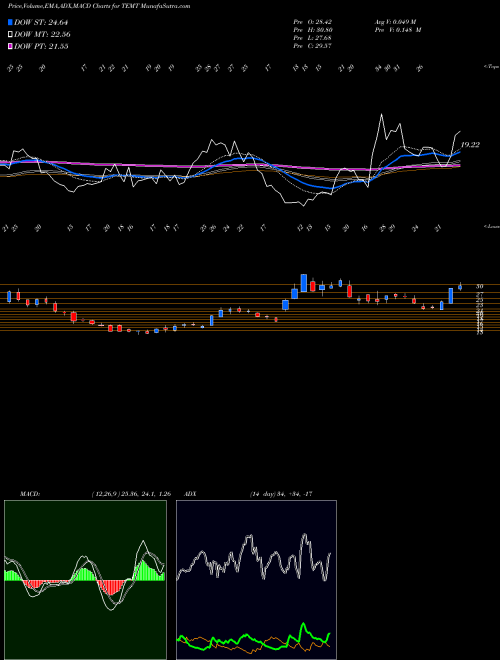Click the 'Lows' axis label

(492, 226)
